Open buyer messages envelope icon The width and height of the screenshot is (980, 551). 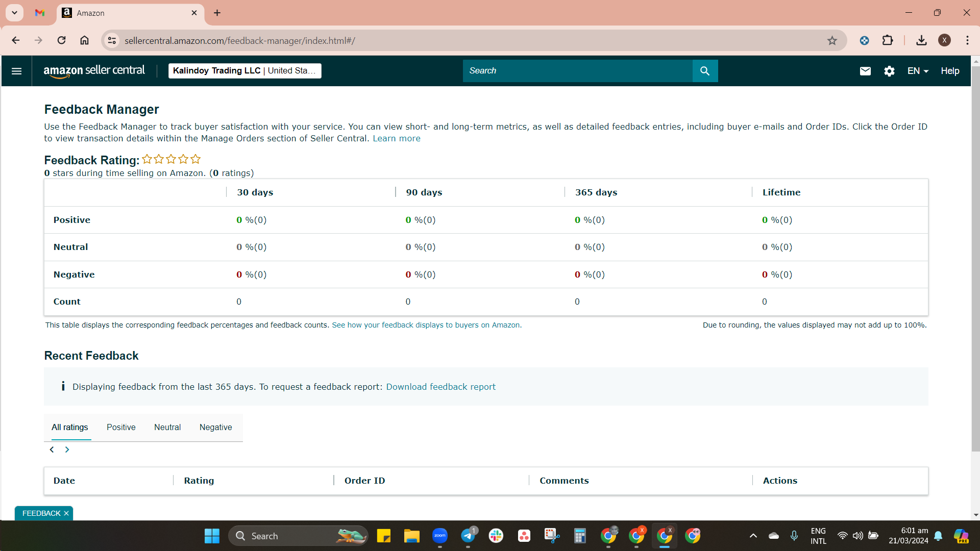(x=865, y=71)
